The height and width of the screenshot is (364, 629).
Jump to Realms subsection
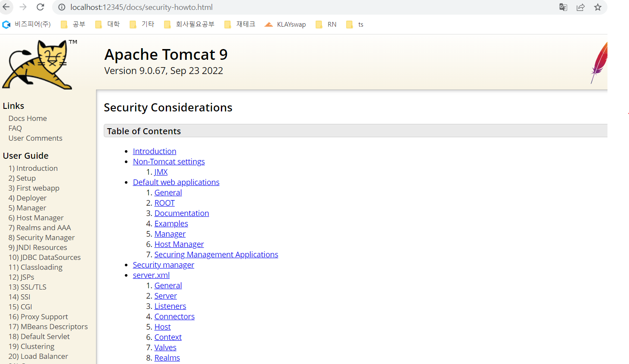point(167,358)
